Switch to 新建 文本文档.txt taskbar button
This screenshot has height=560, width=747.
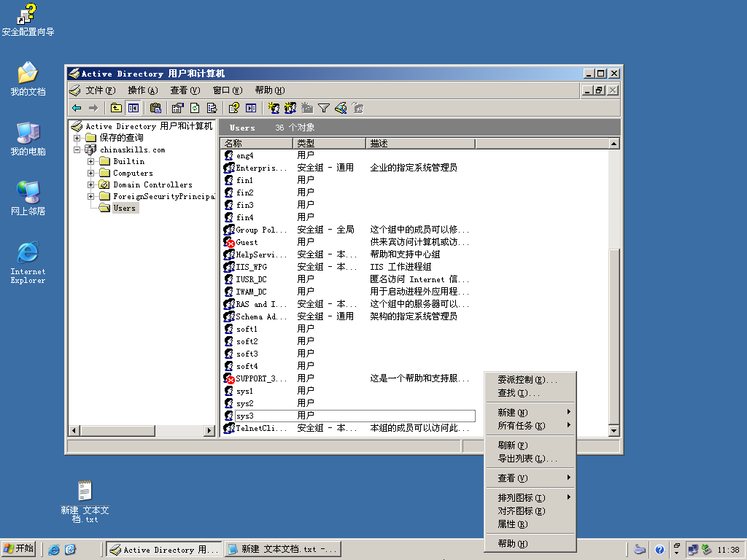(283, 550)
